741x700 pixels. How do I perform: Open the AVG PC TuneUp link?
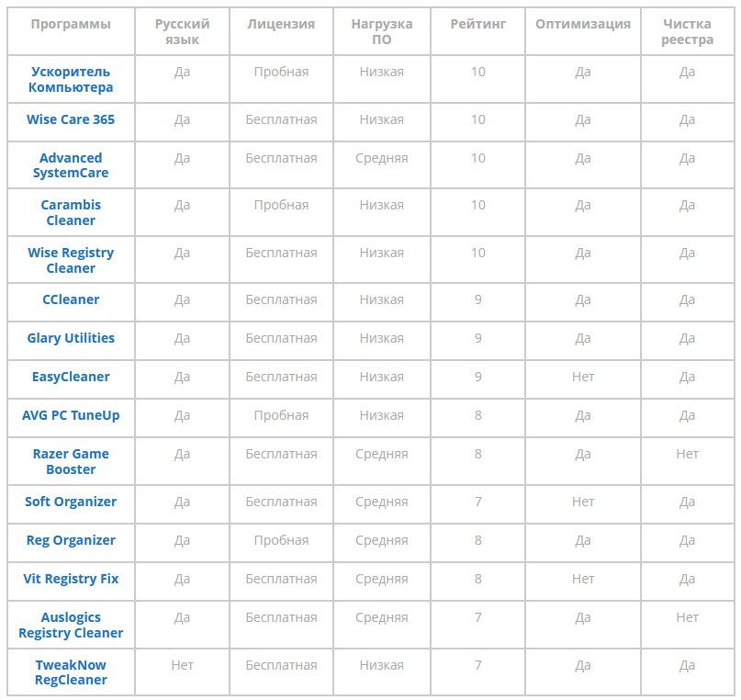point(71,415)
